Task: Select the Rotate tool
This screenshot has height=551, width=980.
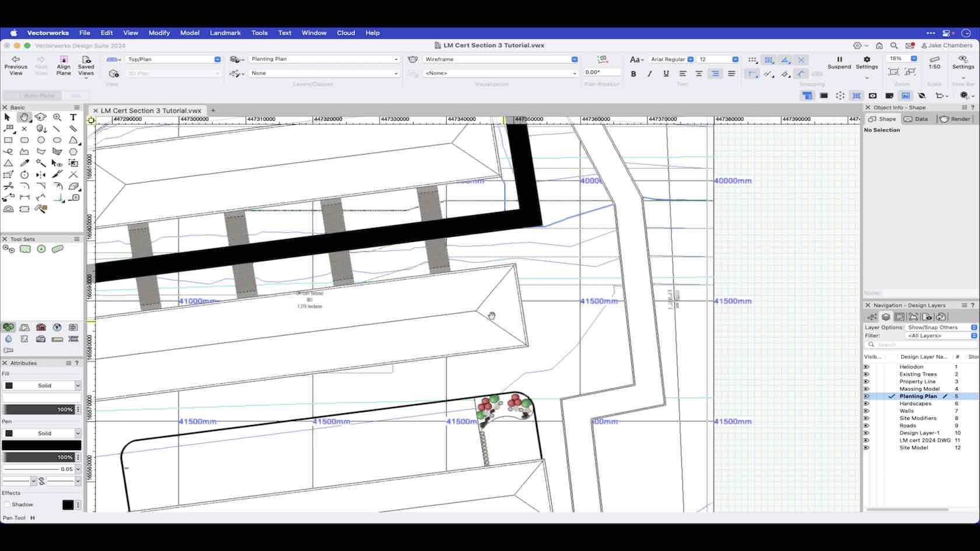Action: coord(24,174)
